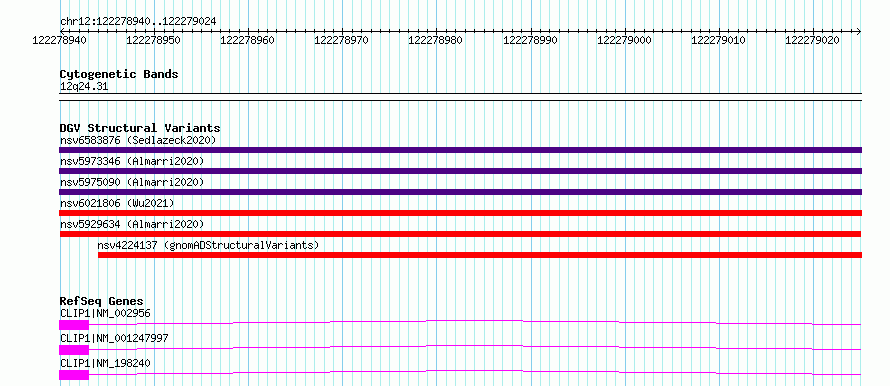890x386 pixels.
Task: Click the nsv6021806 (Wu2021) label
Action: pos(117,203)
